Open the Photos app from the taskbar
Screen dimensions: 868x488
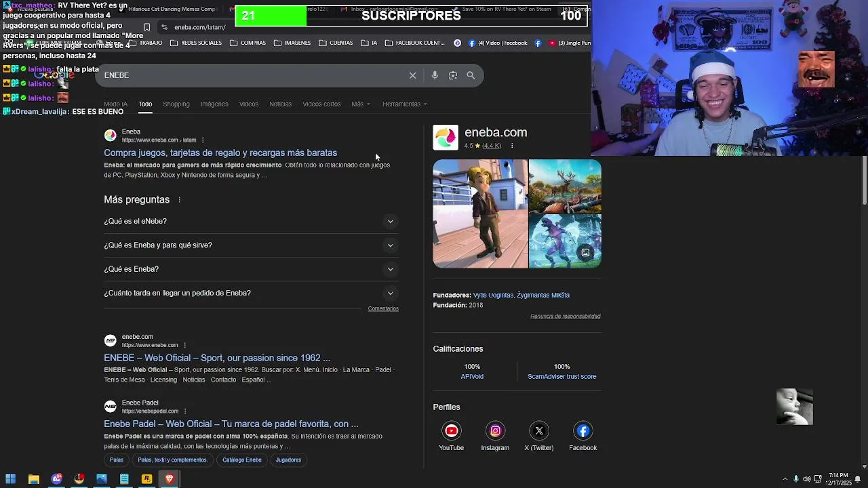tap(102, 479)
